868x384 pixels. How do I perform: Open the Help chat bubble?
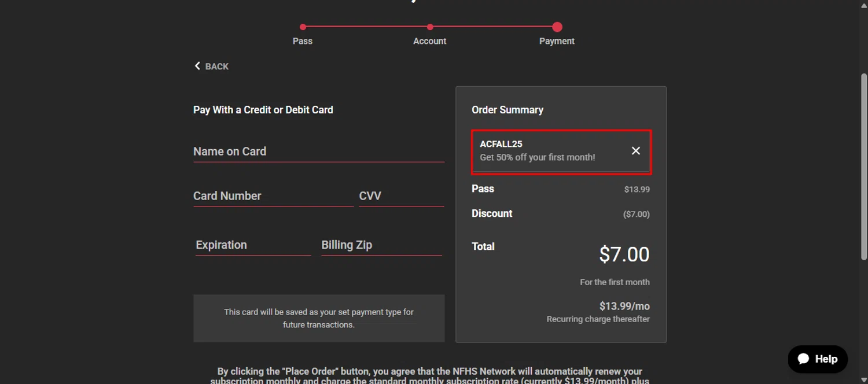(817, 359)
